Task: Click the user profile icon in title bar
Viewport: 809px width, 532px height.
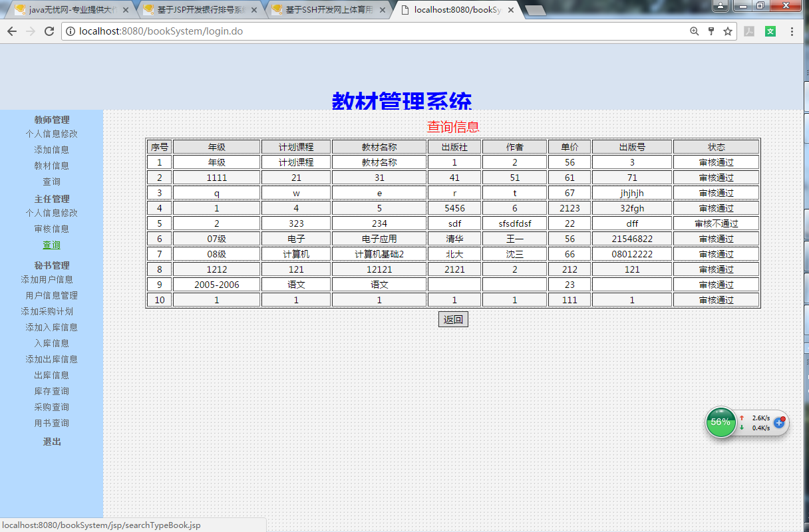Action: tap(721, 5)
